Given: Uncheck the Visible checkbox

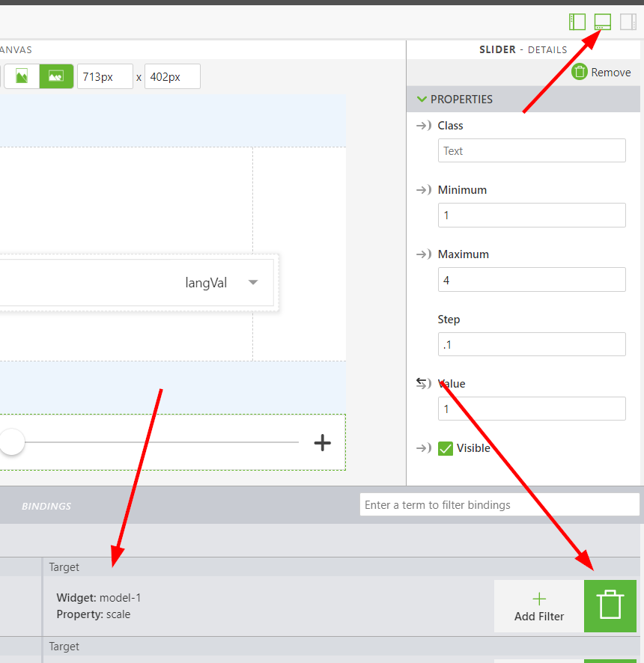Looking at the screenshot, I should click(446, 447).
